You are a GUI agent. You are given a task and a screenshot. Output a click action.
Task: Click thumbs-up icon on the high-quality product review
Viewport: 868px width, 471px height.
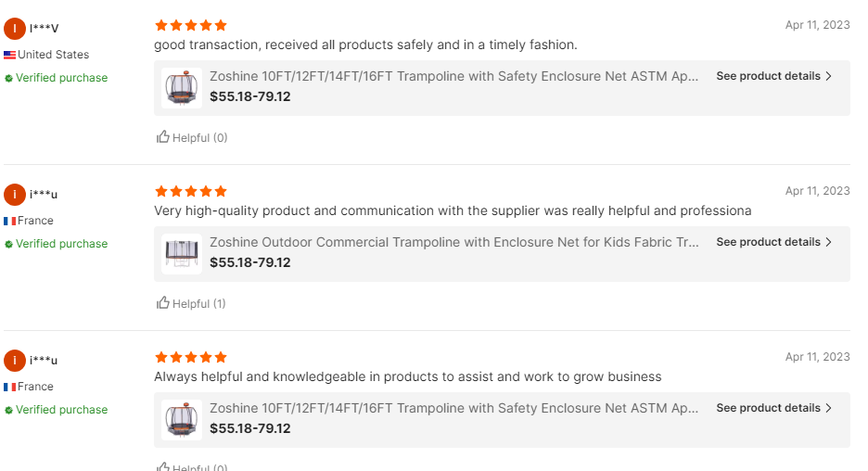click(163, 303)
